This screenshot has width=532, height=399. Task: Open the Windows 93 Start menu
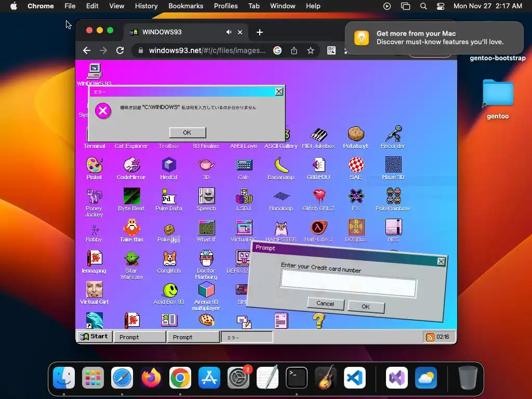(x=94, y=336)
